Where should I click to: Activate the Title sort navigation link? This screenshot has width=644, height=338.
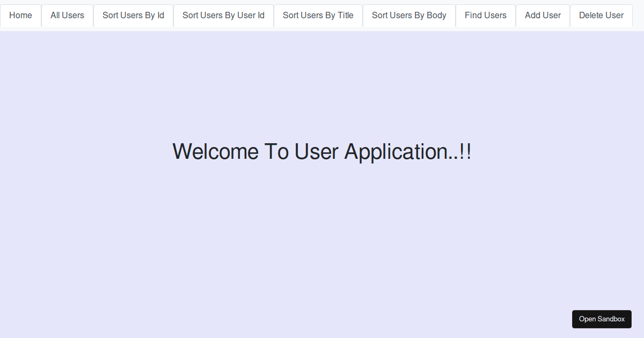(x=318, y=15)
